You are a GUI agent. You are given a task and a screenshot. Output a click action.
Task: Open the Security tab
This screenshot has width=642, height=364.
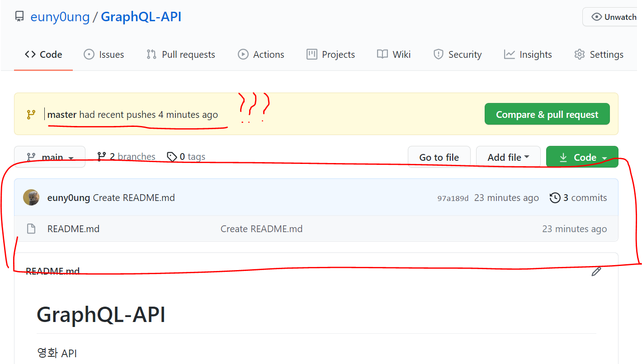pyautogui.click(x=457, y=55)
